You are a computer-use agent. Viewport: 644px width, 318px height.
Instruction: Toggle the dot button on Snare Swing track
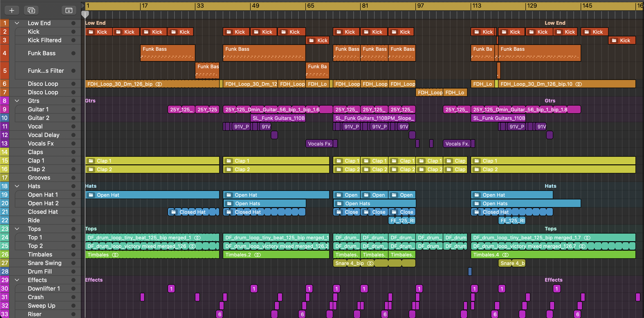click(x=73, y=263)
